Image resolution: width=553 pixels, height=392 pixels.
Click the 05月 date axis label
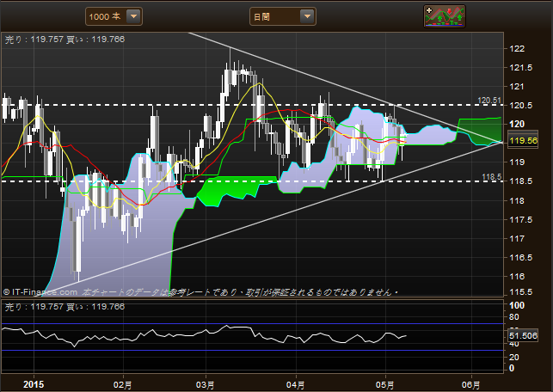[384, 384]
